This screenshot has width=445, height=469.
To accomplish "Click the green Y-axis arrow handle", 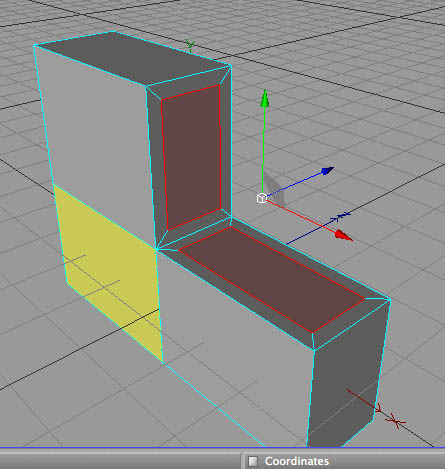I will tap(265, 98).
